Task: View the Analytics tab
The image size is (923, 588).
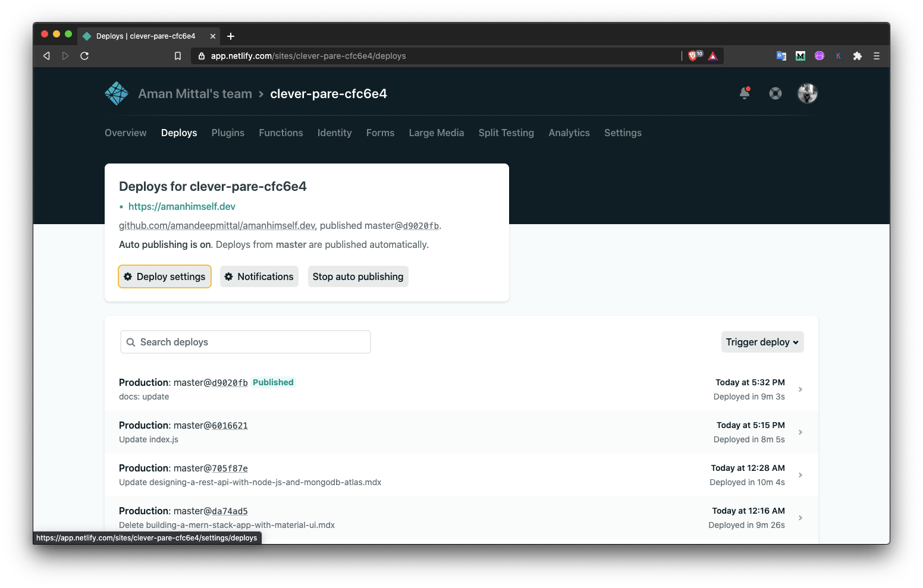Action: (569, 133)
